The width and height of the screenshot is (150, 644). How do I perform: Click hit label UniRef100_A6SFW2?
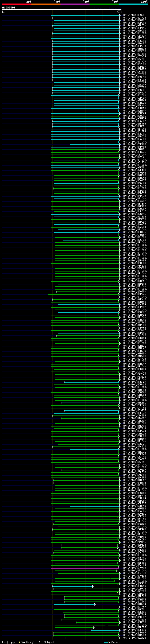pos(135,382)
